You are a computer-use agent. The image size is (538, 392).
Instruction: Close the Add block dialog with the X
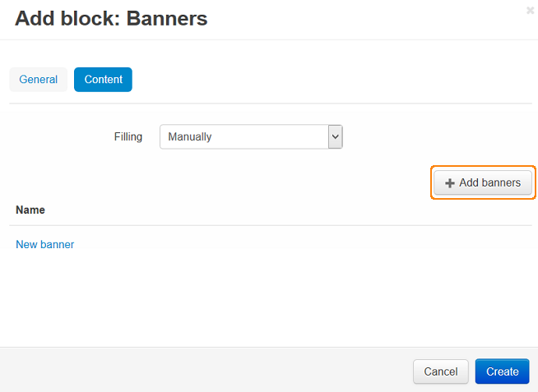point(530,11)
